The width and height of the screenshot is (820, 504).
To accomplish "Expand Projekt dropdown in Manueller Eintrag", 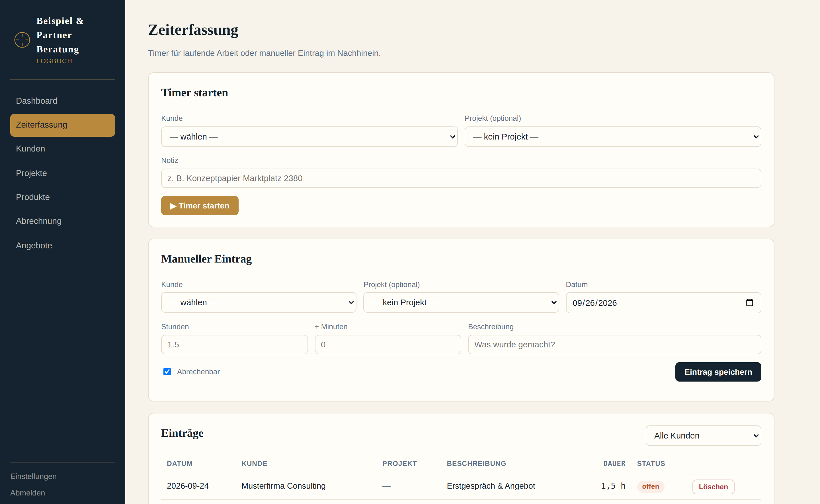I will (461, 302).
